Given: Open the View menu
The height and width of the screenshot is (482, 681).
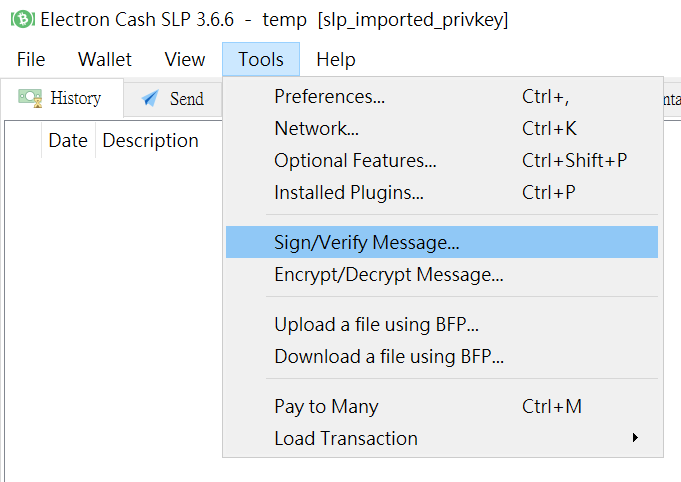Looking at the screenshot, I should pos(185,59).
